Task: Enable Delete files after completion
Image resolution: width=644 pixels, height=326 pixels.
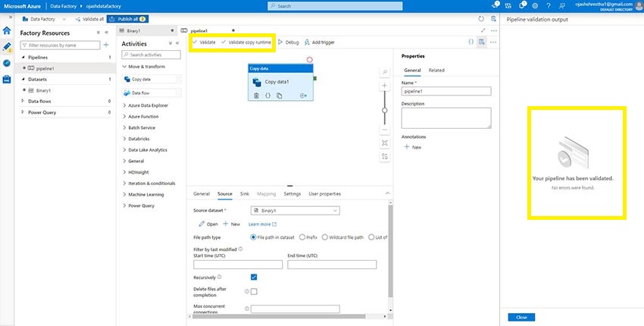Action: tap(254, 291)
